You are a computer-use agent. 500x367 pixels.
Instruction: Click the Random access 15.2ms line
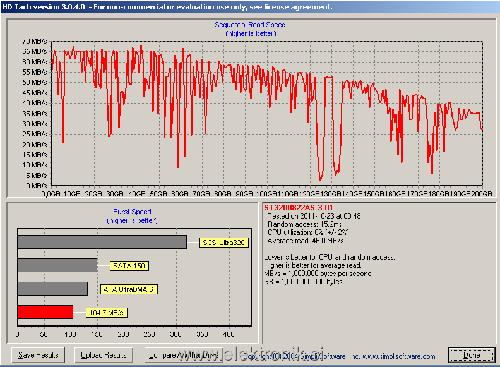304,224
